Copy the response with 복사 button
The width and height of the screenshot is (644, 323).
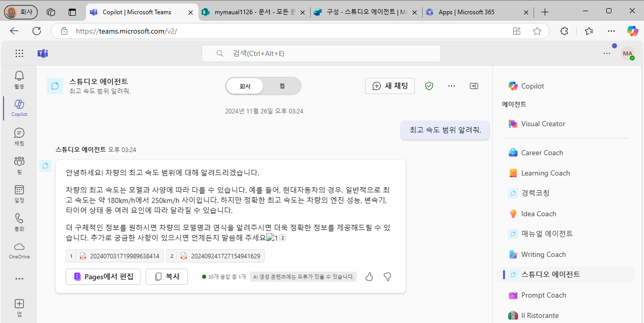click(x=166, y=277)
